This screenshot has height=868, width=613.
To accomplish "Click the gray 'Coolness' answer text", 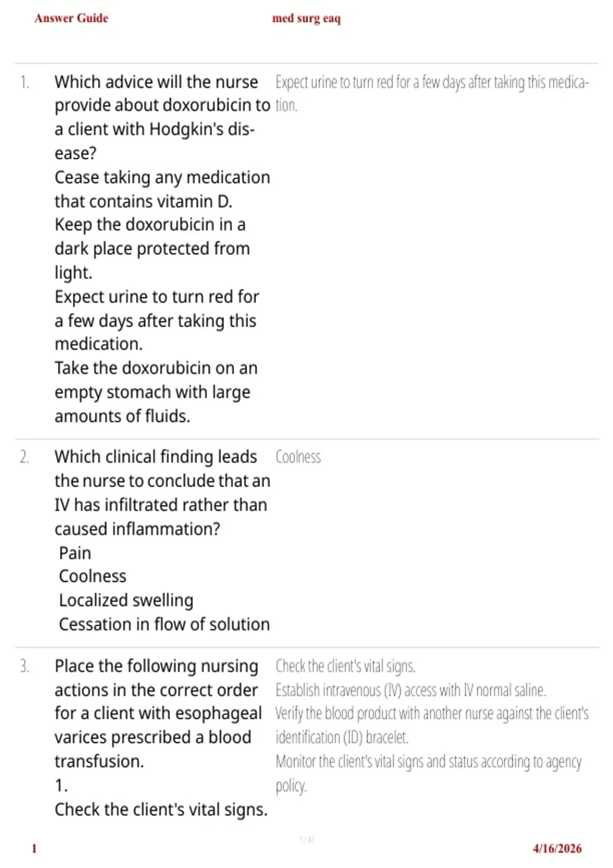I will pyautogui.click(x=298, y=457).
